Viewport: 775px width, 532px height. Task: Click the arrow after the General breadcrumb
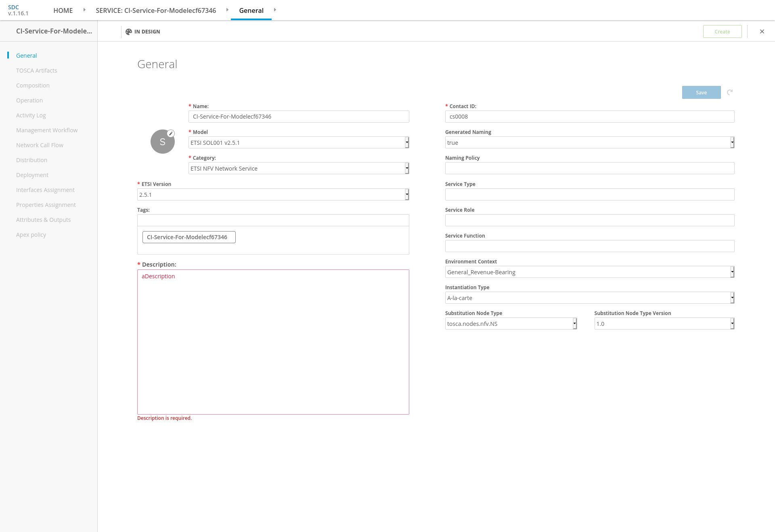275,10
